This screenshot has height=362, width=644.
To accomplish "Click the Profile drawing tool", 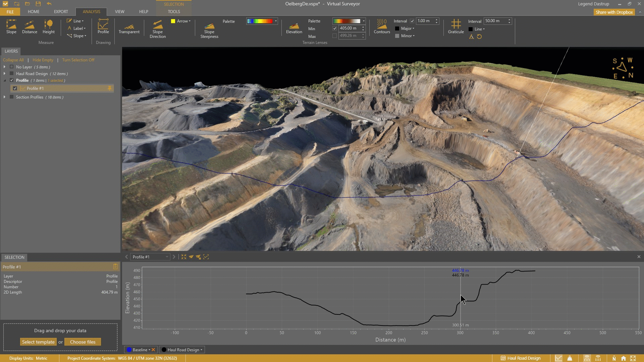I will [103, 26].
